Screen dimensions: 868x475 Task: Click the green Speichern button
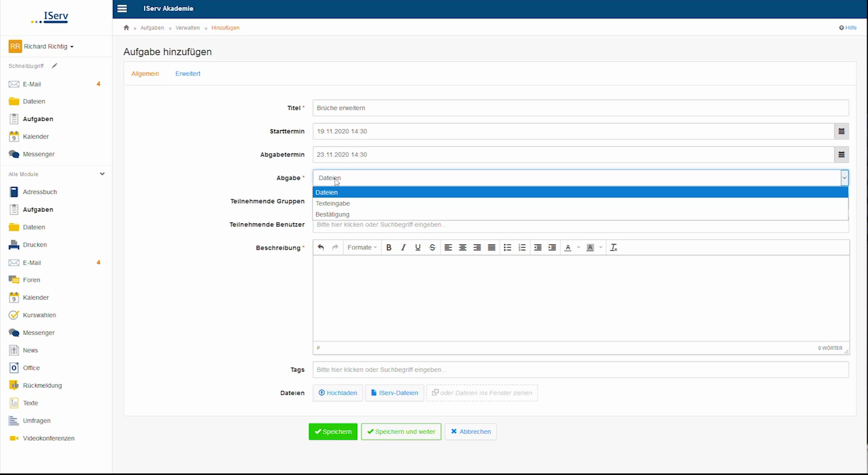pyautogui.click(x=333, y=432)
